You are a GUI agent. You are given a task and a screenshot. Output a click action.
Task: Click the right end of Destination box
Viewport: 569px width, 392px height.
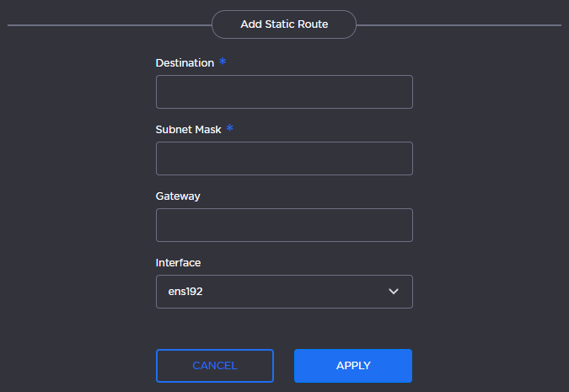coord(403,92)
